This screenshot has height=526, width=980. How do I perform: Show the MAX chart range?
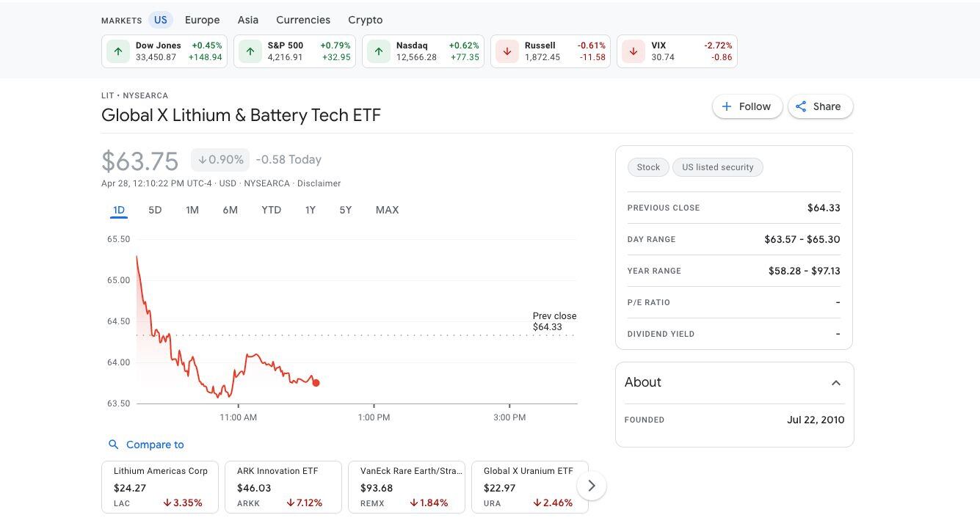387,210
